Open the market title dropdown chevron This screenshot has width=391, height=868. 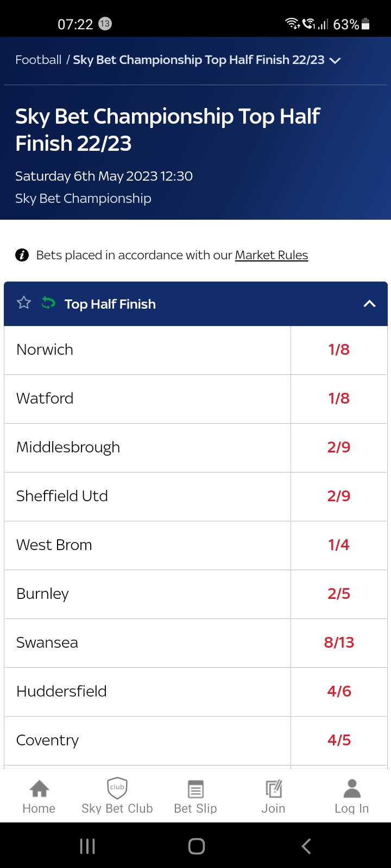click(335, 60)
